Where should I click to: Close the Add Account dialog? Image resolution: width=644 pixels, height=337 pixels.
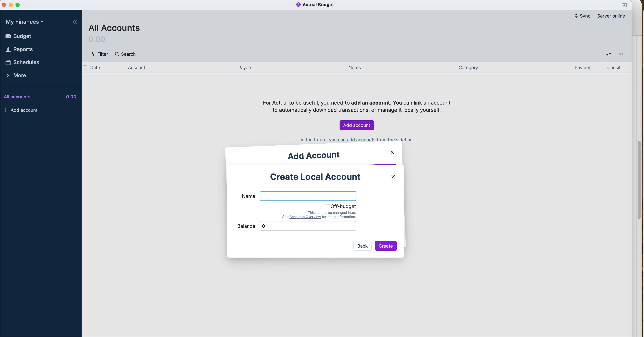[x=392, y=152]
